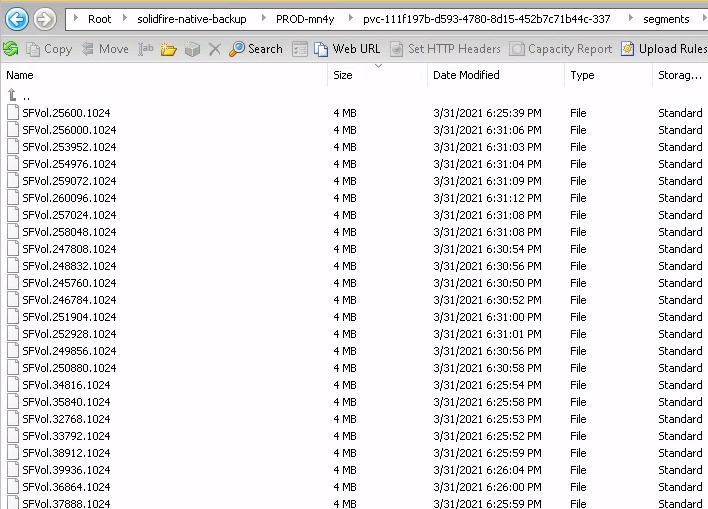Select file SFVol.260096.1024
This screenshot has height=509, width=708.
coord(69,198)
